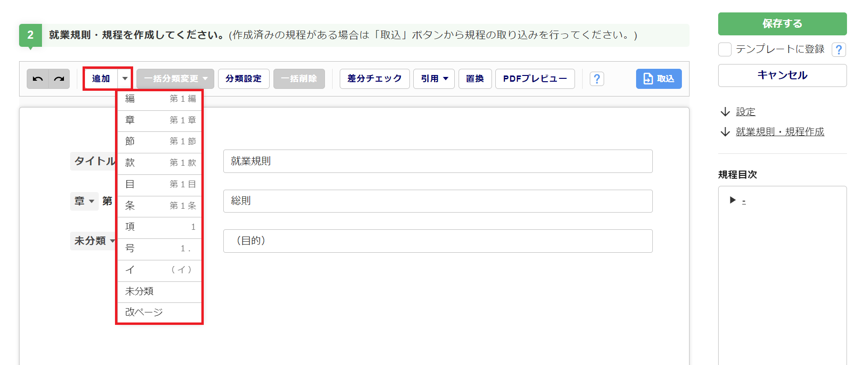This screenshot has height=365, width=868.
Task: Click the 取込 import button
Action: 659,79
